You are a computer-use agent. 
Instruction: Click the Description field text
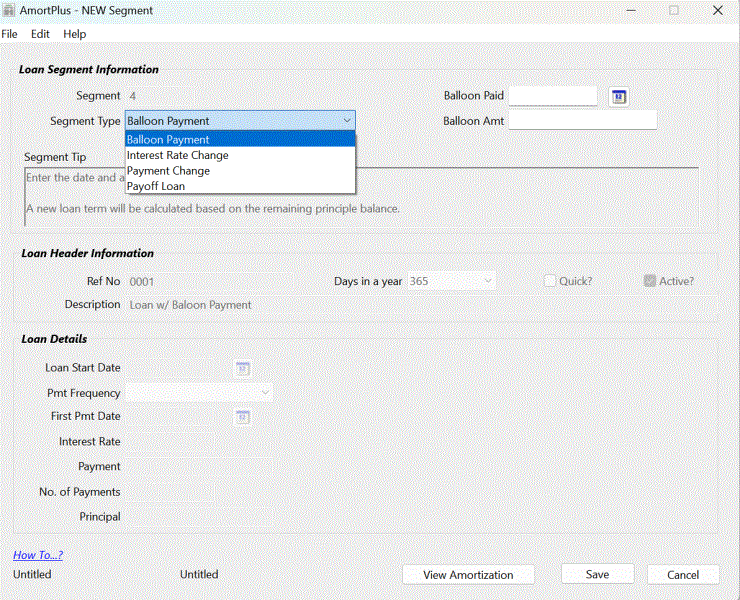point(422,305)
